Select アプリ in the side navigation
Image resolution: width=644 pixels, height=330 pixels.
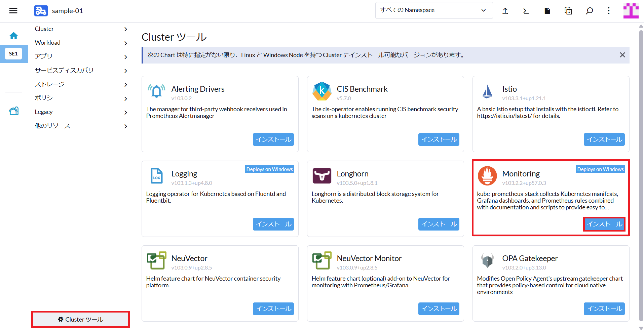click(x=43, y=56)
